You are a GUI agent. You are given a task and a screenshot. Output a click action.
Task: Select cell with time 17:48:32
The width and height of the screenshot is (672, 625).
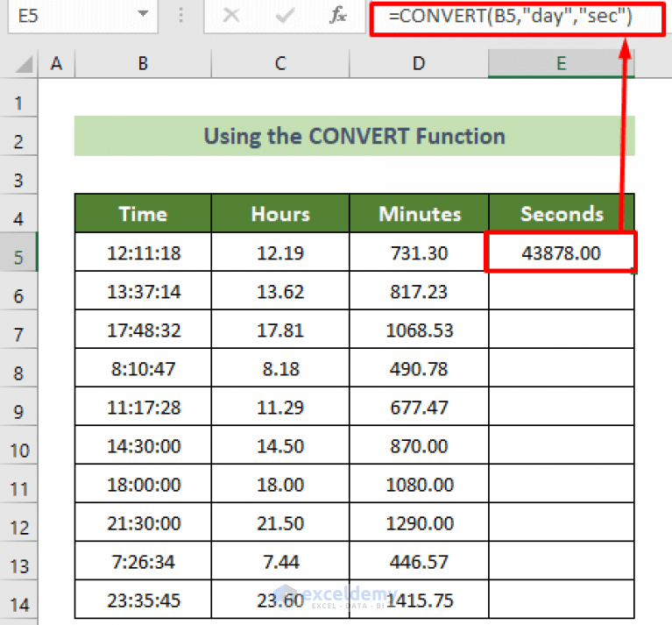[143, 330]
